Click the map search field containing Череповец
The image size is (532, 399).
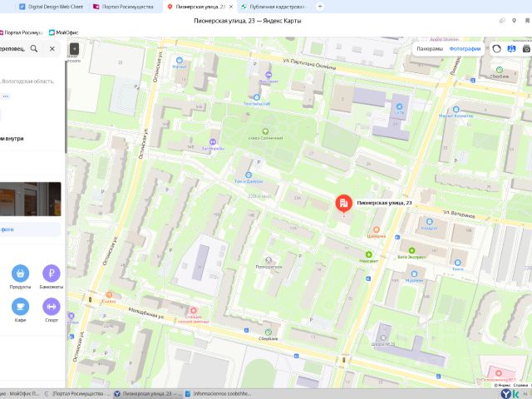pyautogui.click(x=13, y=48)
